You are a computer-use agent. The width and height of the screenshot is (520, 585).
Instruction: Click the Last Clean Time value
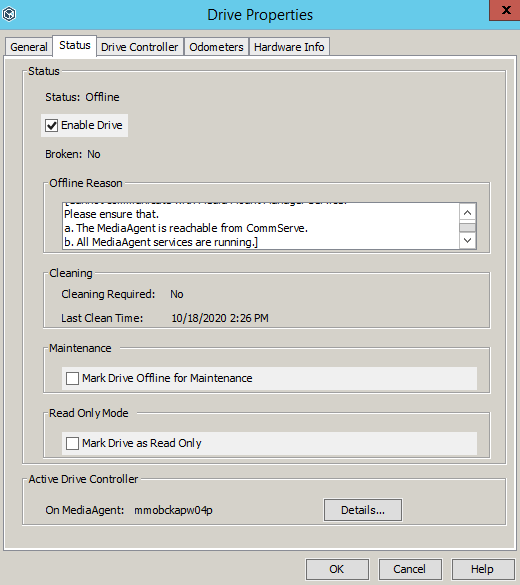[x=220, y=318]
